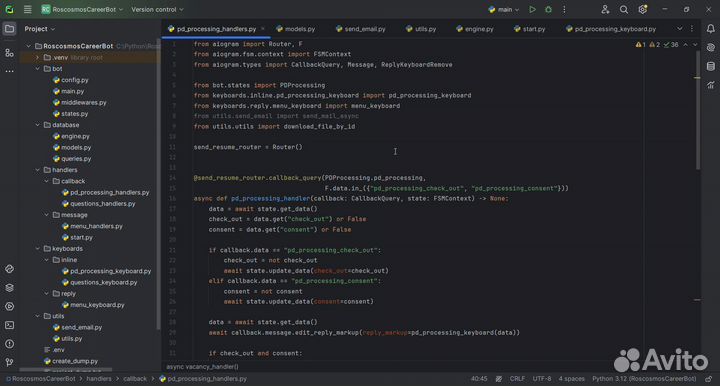Open editor tab options menu
Image resolution: width=720 pixels, height=386 pixels.
pos(692,28)
